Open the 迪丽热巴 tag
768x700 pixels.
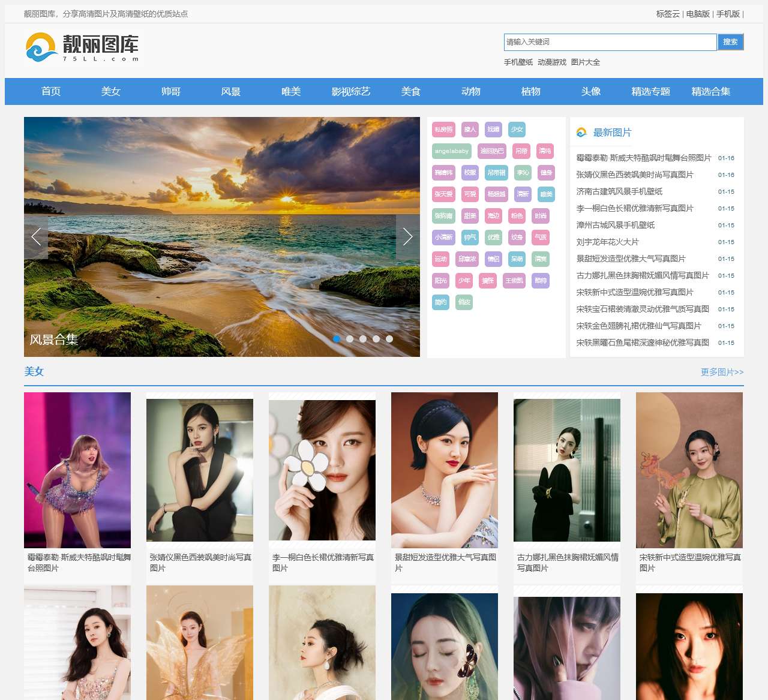coord(492,151)
